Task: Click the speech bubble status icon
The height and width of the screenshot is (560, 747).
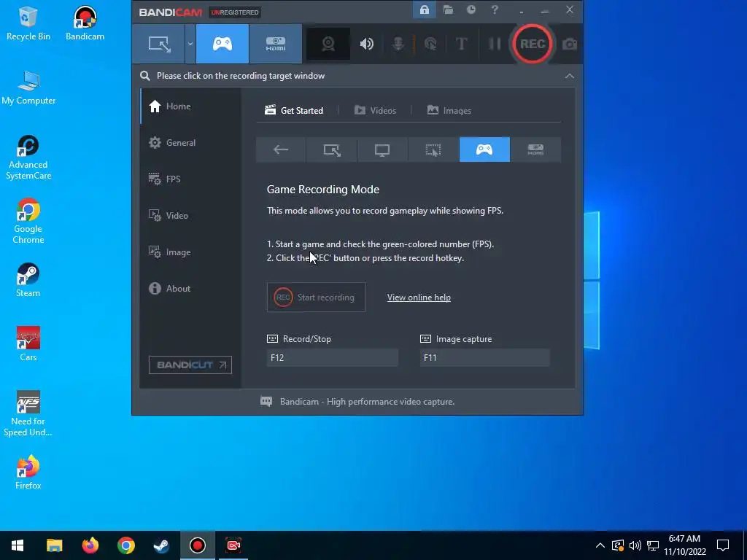Action: point(266,402)
